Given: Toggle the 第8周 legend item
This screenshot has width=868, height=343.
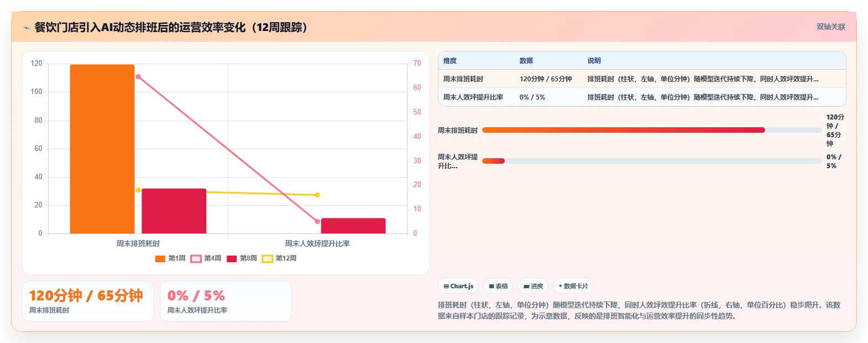Looking at the screenshot, I should tap(242, 258).
